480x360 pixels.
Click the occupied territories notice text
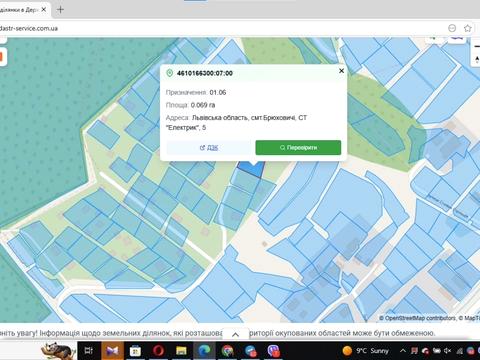(218, 333)
